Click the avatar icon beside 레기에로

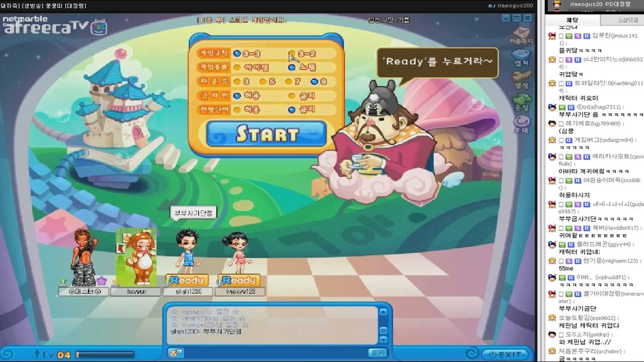552,123
